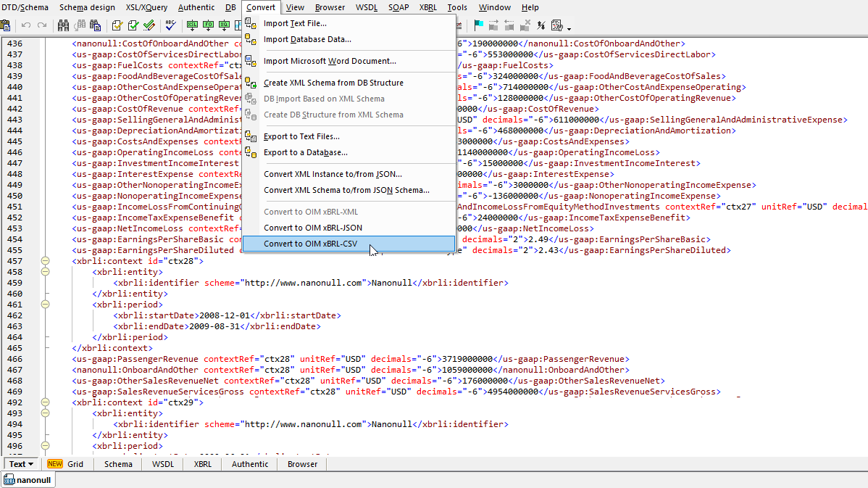Open the XBRL menu in menu bar

click(427, 7)
